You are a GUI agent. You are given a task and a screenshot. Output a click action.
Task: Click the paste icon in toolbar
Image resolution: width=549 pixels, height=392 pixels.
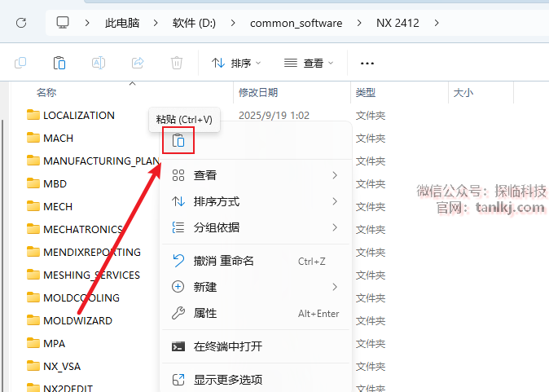pyautogui.click(x=59, y=63)
